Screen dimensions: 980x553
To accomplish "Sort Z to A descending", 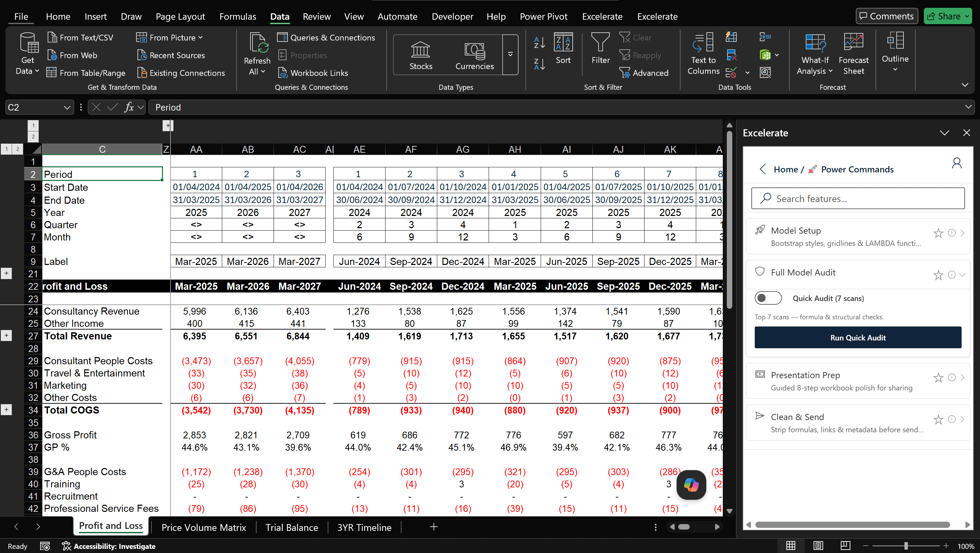I will point(539,64).
